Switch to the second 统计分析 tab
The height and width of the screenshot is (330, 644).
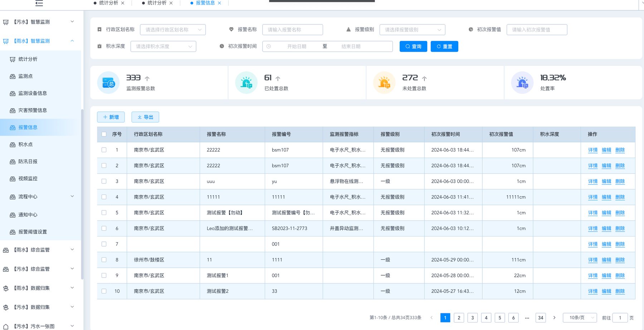tap(157, 3)
